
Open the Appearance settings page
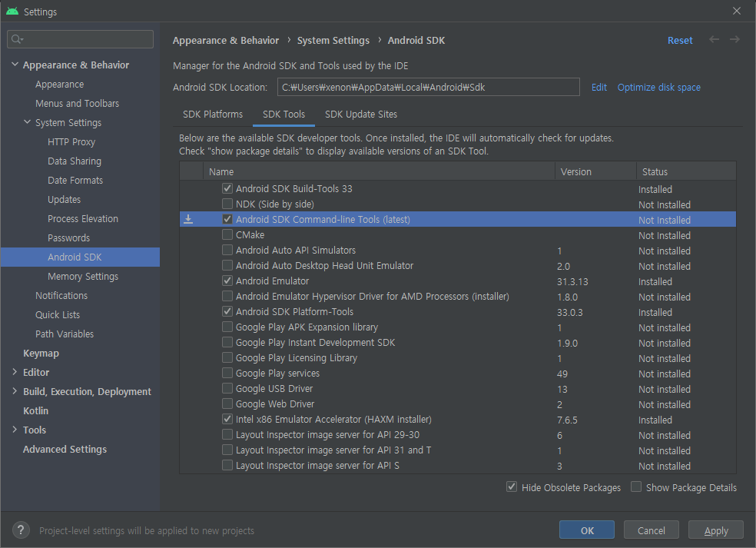point(59,84)
